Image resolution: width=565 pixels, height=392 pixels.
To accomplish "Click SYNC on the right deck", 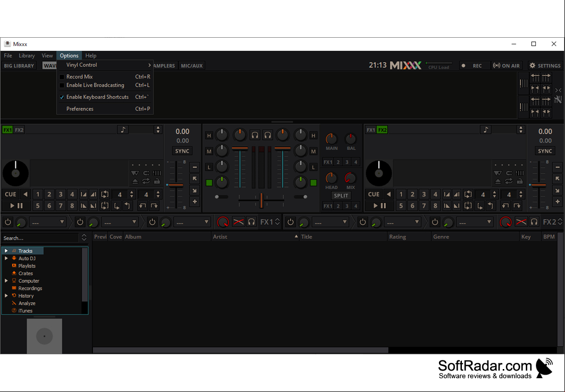I will (x=545, y=151).
